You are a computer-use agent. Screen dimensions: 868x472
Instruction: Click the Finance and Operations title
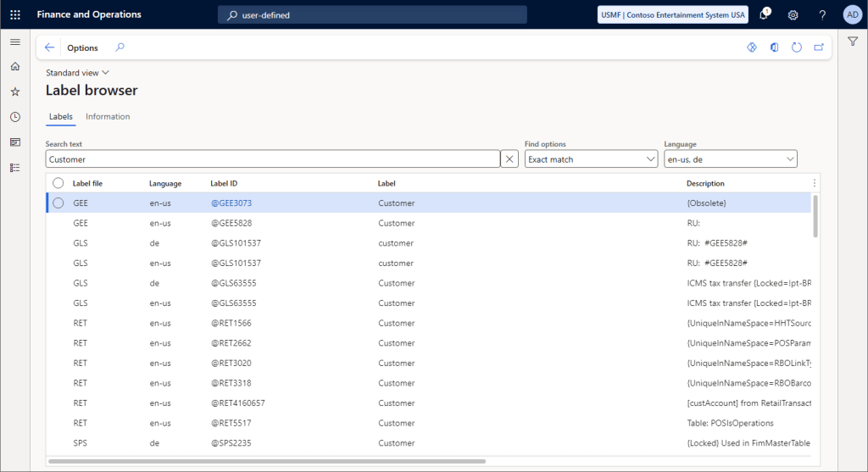[89, 14]
